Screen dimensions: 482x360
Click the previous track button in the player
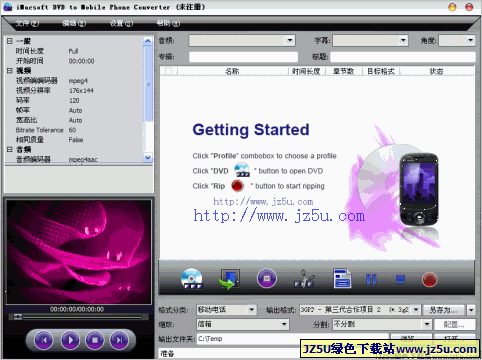click(44, 340)
